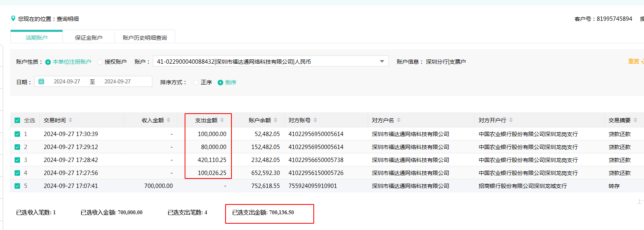Select 授权账户 radio button
Viewport: 644px width, 230px height.
[x=100, y=62]
